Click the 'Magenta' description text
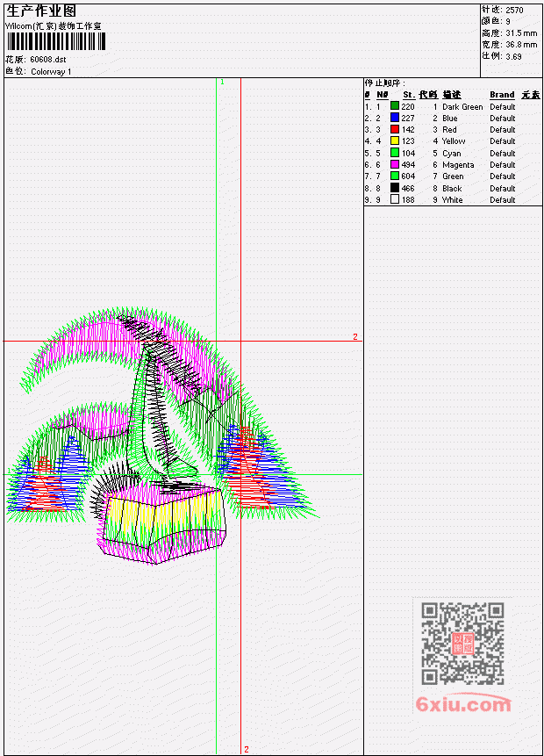Screen dimensions: 544x756 (x=458, y=165)
